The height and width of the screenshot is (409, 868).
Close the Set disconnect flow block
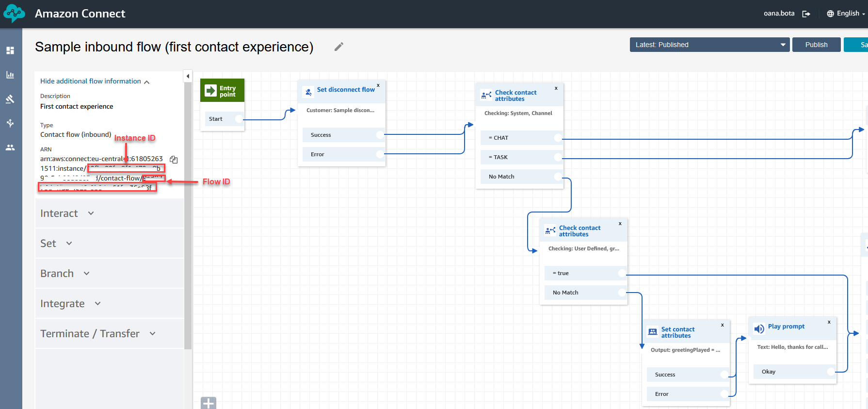click(x=378, y=85)
